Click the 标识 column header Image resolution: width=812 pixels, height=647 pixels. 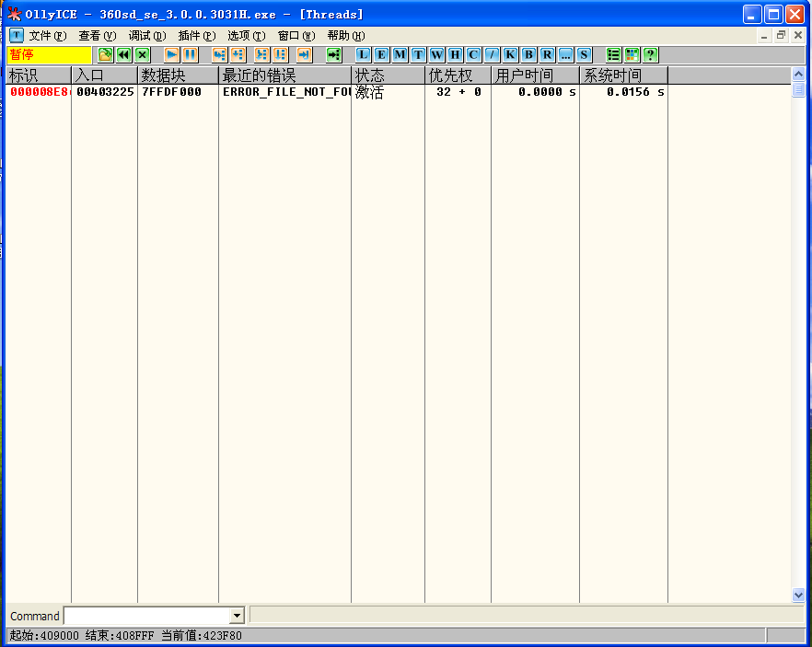[39, 75]
